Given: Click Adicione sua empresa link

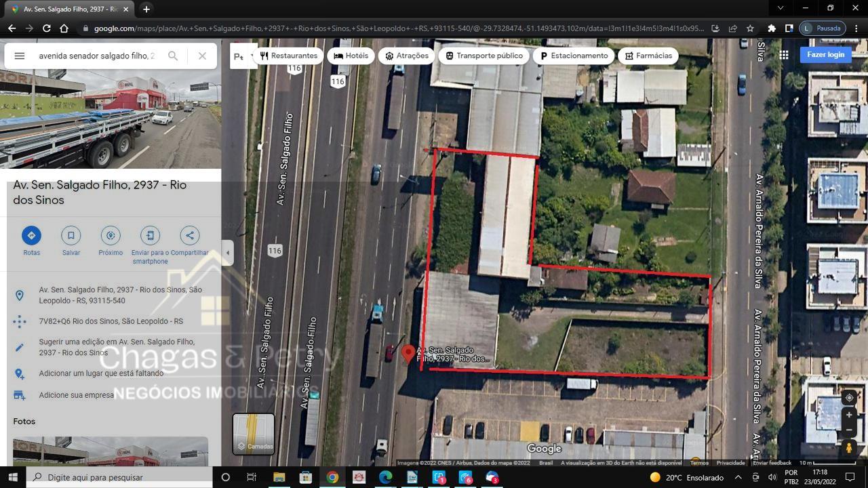Looking at the screenshot, I should click(x=77, y=395).
